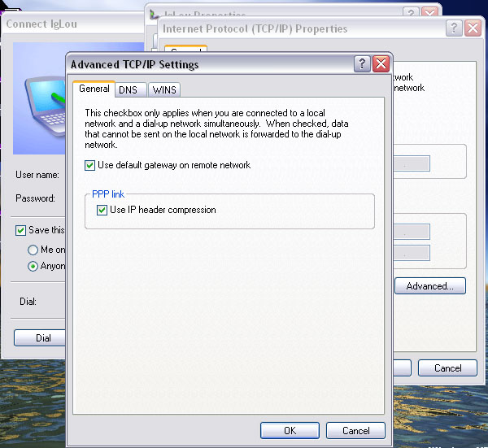This screenshot has height=448, width=488.
Task: Confirm Advanced TCP/IP Settings with OK
Action: (290, 431)
